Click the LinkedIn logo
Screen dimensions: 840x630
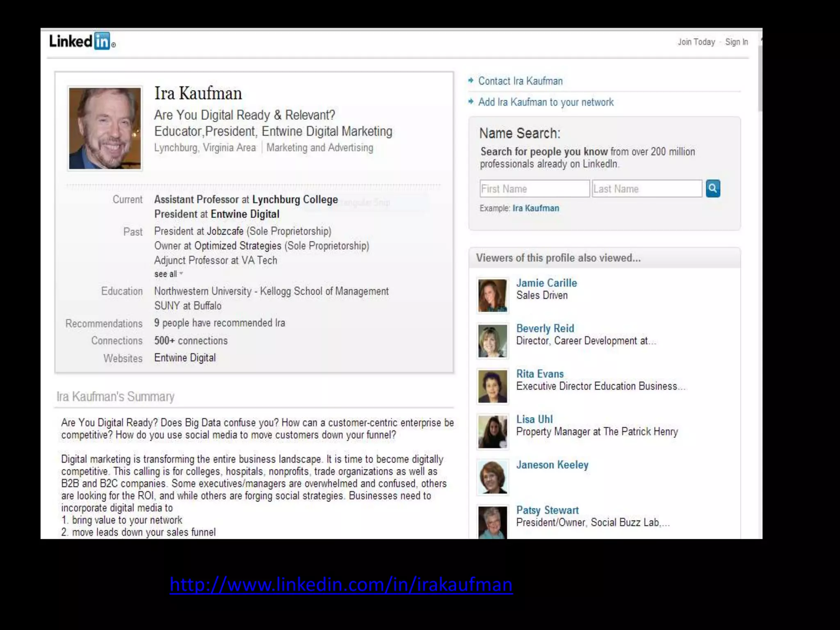pos(82,41)
